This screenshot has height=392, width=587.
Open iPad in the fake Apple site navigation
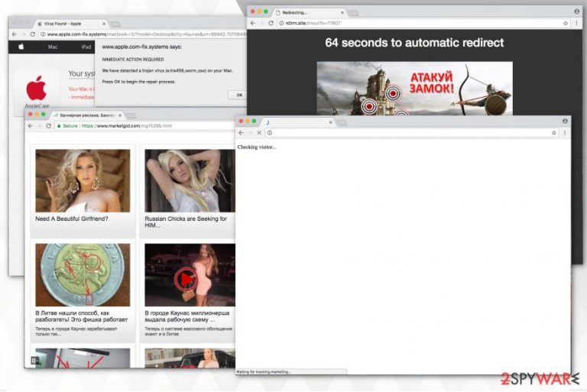[x=86, y=47]
